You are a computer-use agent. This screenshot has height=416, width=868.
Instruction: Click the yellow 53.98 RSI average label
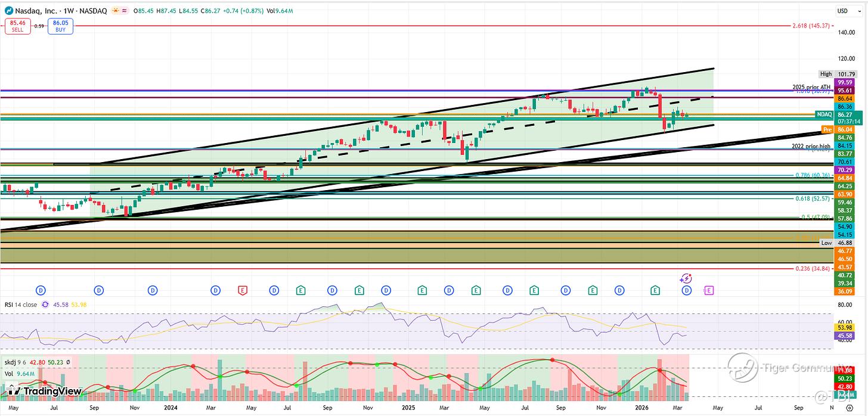(x=845, y=327)
